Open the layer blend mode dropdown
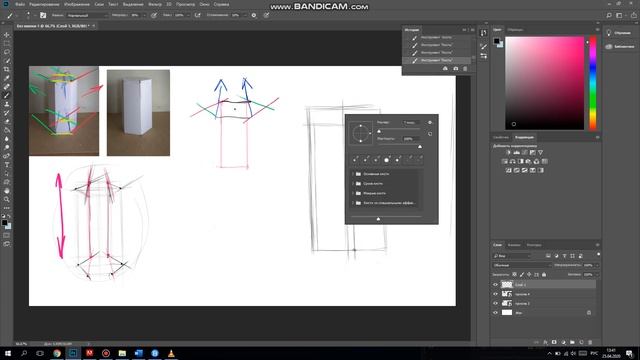This screenshot has width=640, height=360. pyautogui.click(x=522, y=265)
